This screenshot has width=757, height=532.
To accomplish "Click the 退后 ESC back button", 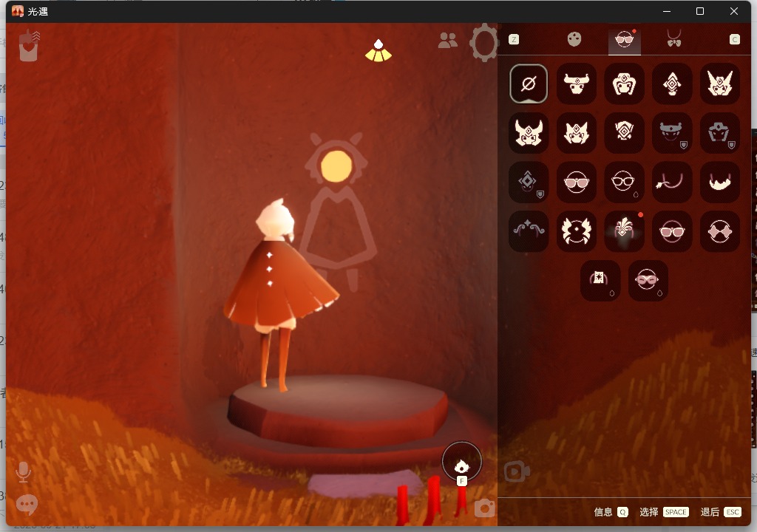I will [720, 512].
